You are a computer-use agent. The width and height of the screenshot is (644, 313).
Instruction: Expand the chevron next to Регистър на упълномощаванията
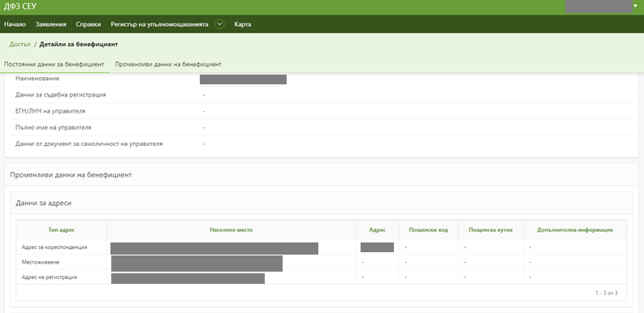[x=220, y=24]
